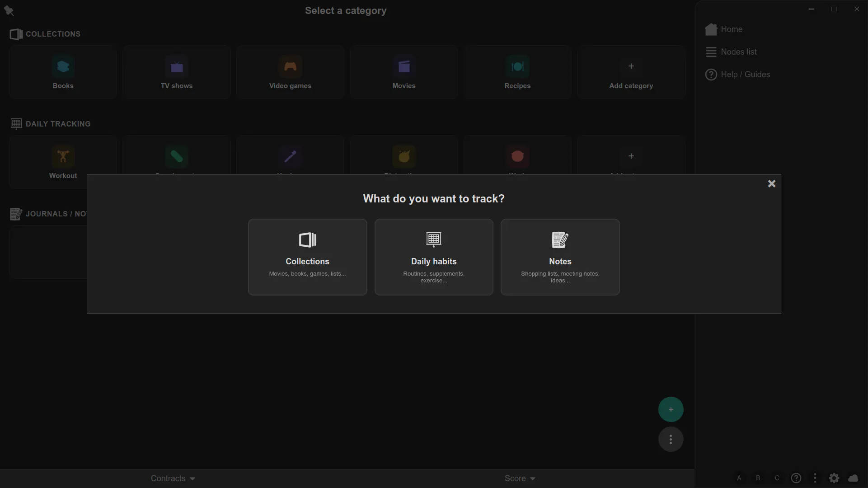Expand the Contracts dropdown

point(173,479)
